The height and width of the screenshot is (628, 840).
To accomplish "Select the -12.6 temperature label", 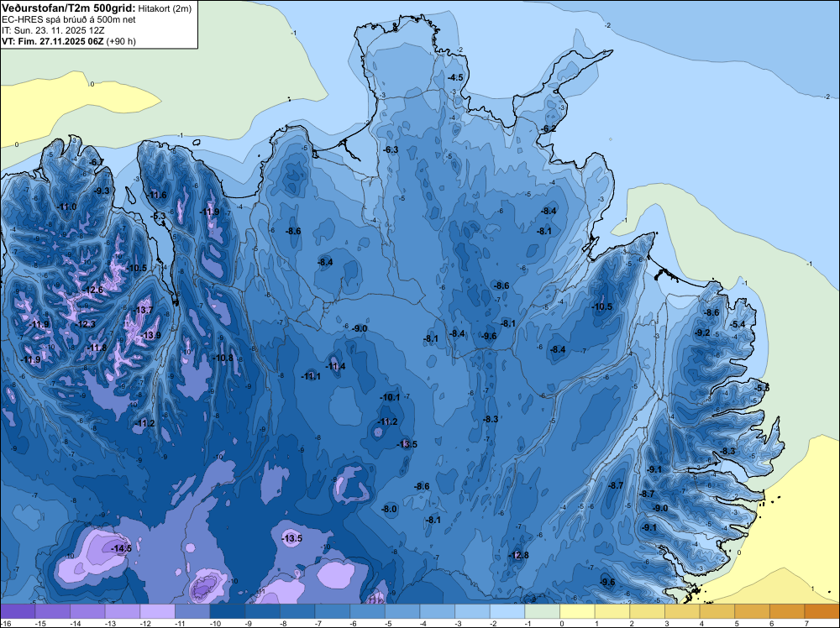I will (x=92, y=290).
